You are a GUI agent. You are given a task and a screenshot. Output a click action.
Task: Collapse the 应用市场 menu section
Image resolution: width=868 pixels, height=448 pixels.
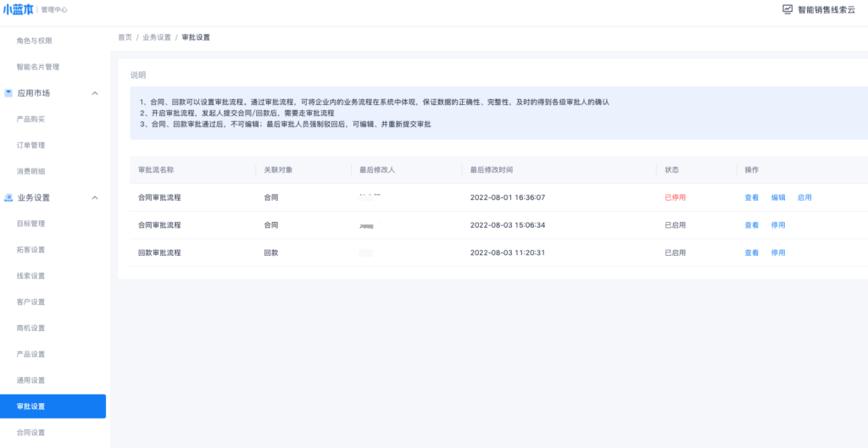point(95,93)
